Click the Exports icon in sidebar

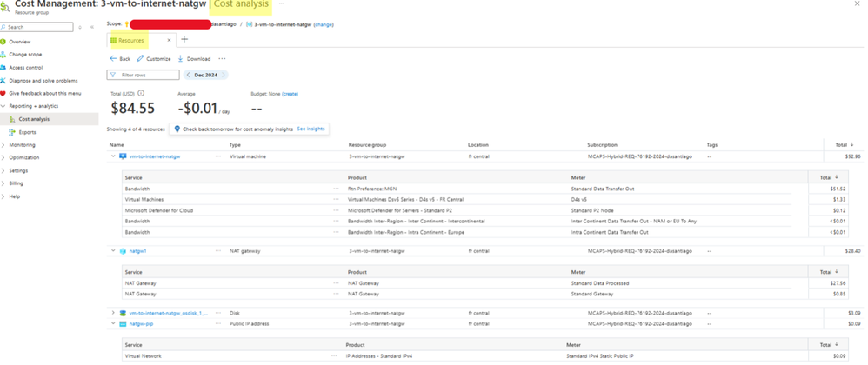pos(12,132)
